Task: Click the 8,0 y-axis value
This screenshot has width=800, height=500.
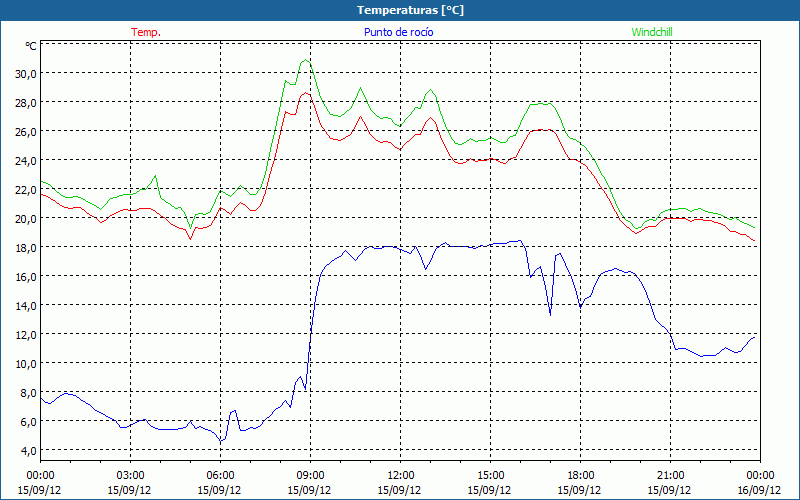Action: [28, 392]
